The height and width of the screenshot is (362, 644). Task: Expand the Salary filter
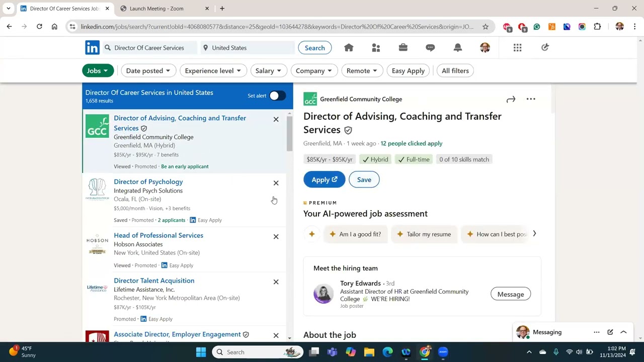point(268,70)
